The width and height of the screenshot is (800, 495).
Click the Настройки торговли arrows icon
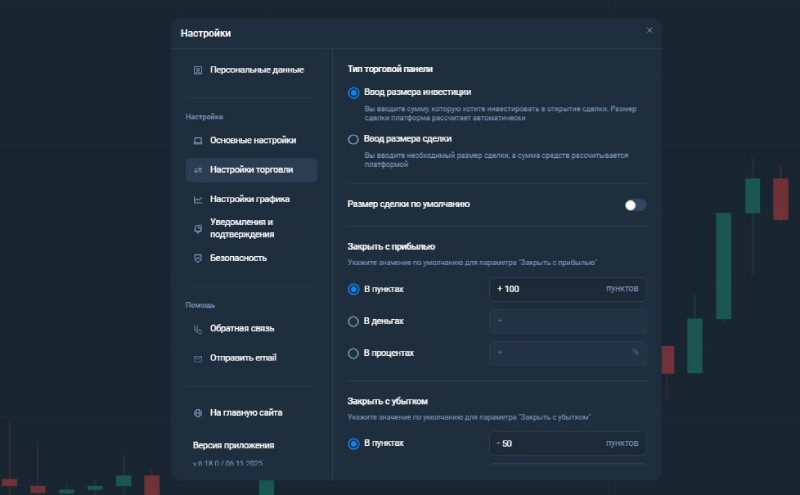(198, 170)
